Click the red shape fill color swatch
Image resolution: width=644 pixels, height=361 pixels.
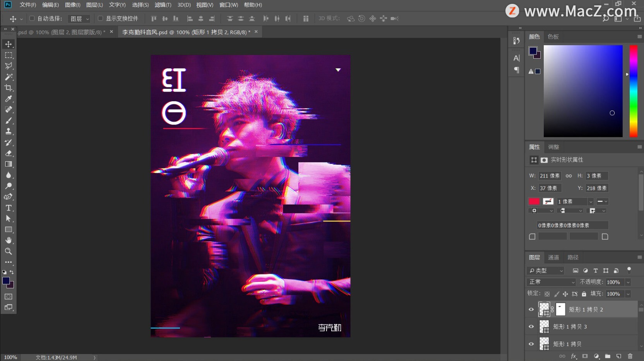(x=534, y=201)
